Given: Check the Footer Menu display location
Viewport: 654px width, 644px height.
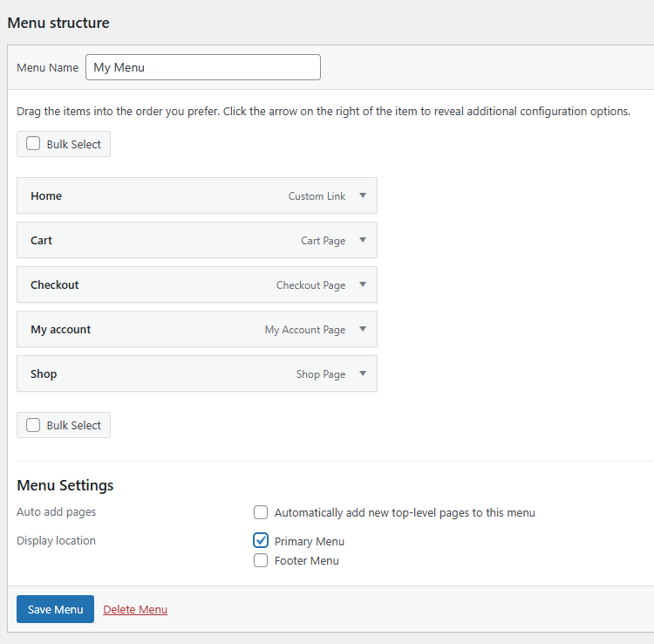Looking at the screenshot, I should coord(261,560).
